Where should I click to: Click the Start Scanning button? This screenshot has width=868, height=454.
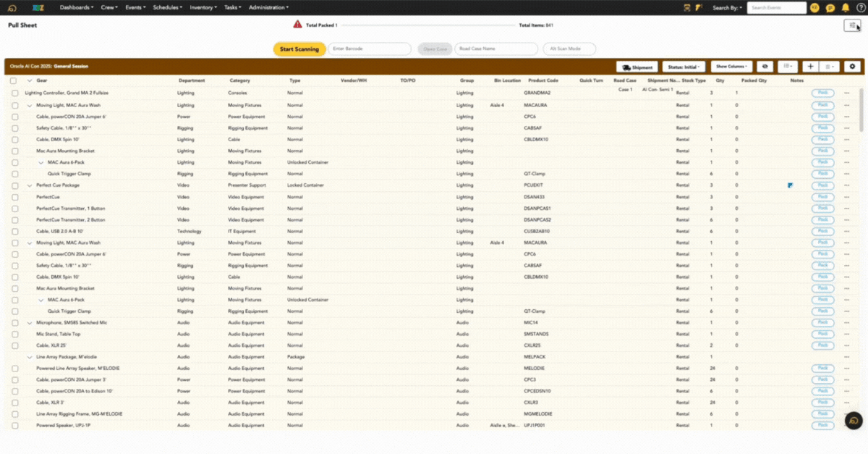(298, 49)
